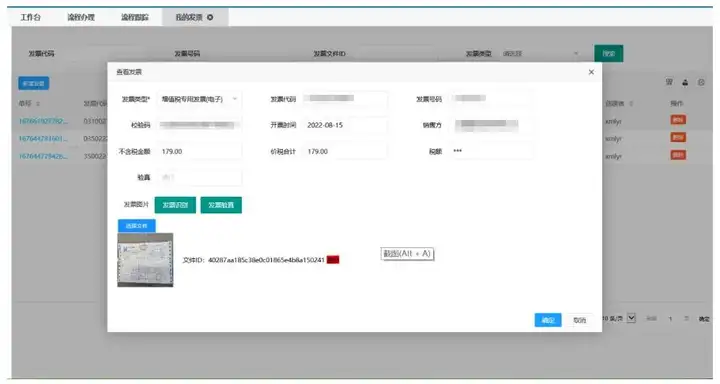Switch to the 工作台 tab
Screen dimensions: 720x384
pyautogui.click(x=30, y=17)
